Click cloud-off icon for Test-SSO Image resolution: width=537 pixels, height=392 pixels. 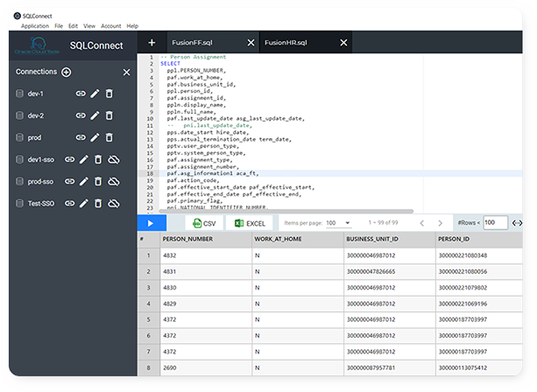pos(114,204)
